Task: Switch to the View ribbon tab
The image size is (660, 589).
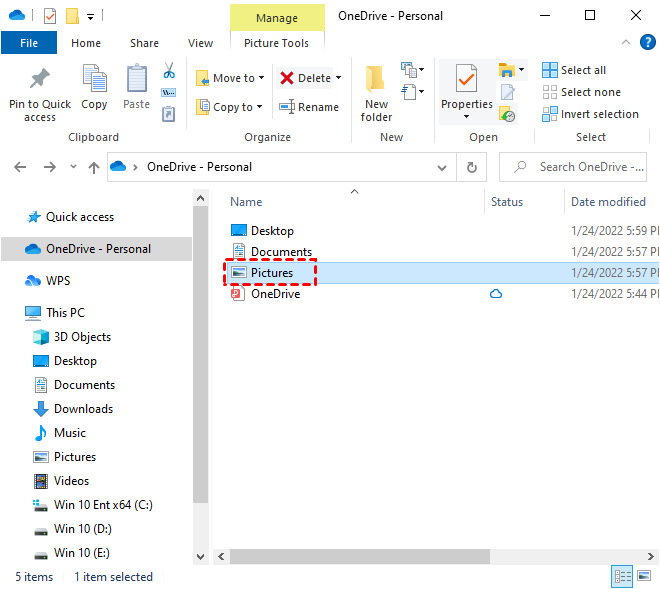Action: [200, 43]
